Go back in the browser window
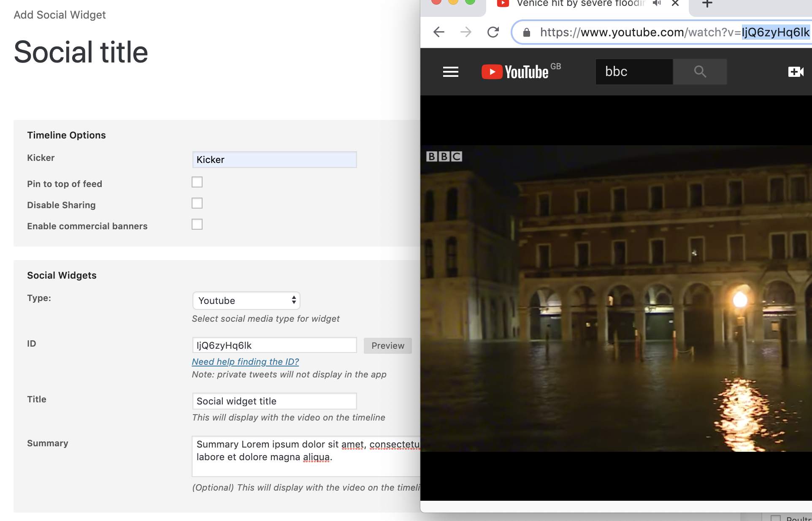Image resolution: width=812 pixels, height=521 pixels. tap(439, 32)
